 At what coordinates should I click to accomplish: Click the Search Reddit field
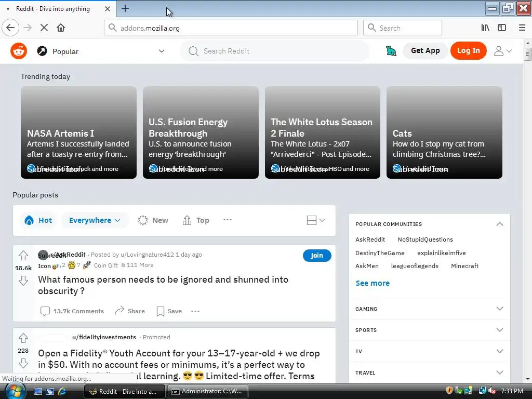click(275, 51)
